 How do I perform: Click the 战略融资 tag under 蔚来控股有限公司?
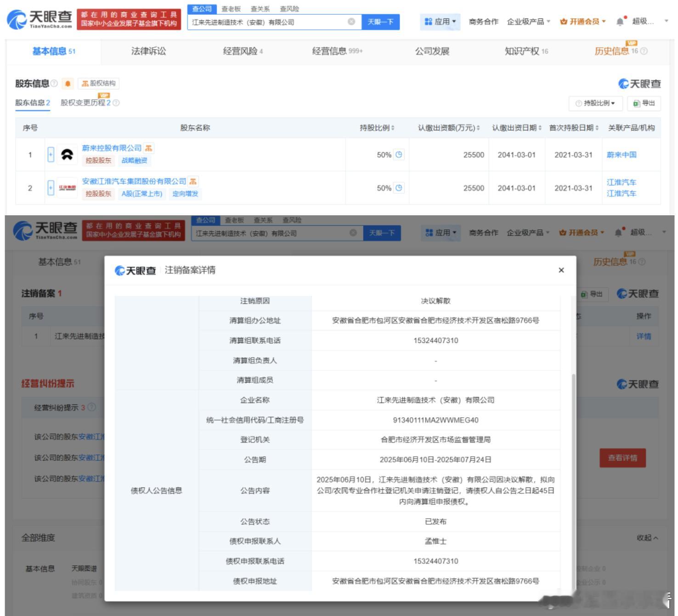[134, 160]
